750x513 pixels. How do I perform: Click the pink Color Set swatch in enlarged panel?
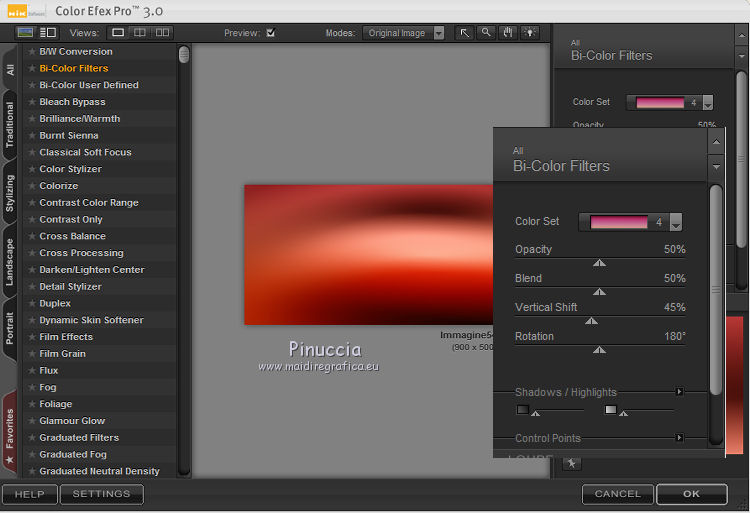point(618,222)
